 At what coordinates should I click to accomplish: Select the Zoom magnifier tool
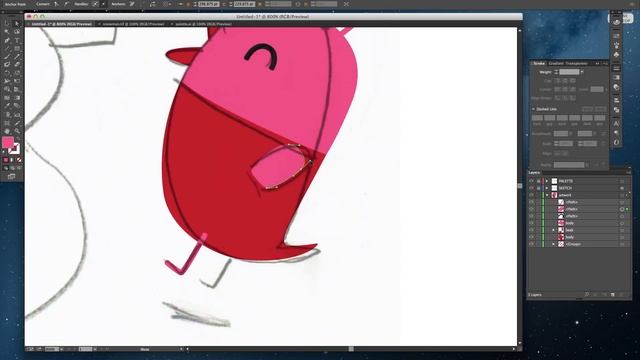point(17,131)
